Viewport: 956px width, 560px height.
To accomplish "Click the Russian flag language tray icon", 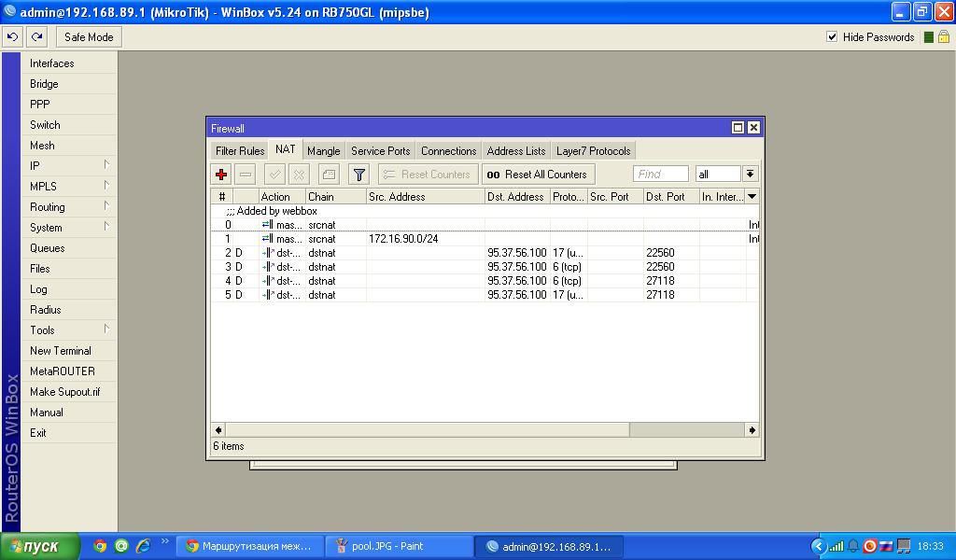I will (887, 546).
